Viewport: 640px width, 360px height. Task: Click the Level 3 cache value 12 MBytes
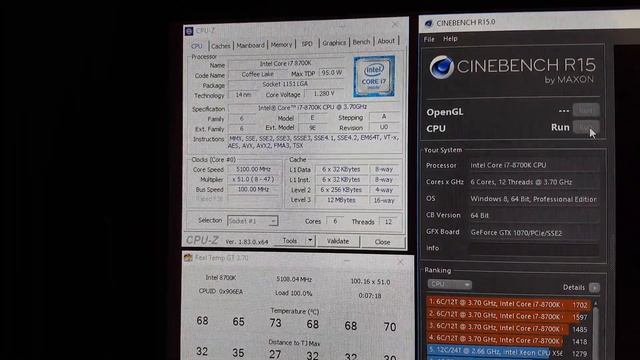[x=341, y=200]
